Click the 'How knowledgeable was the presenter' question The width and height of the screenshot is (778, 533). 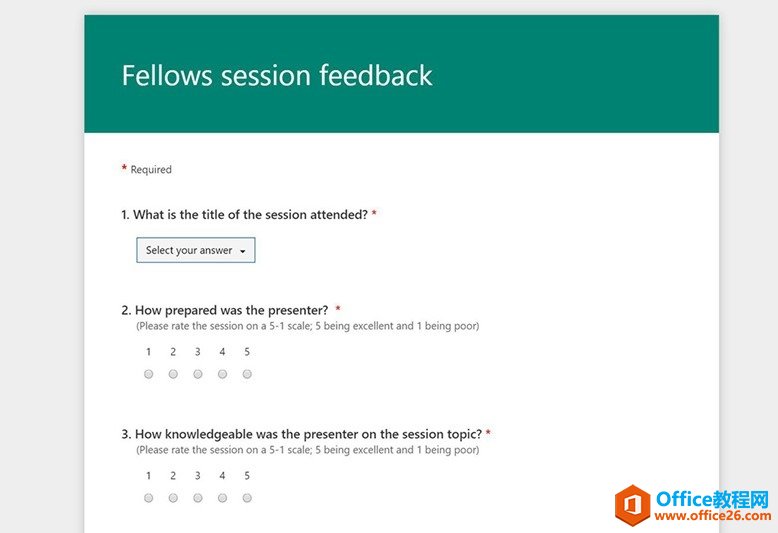point(302,434)
